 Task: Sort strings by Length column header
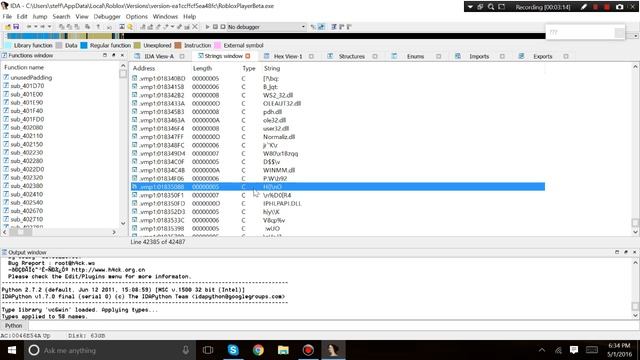tap(202, 68)
